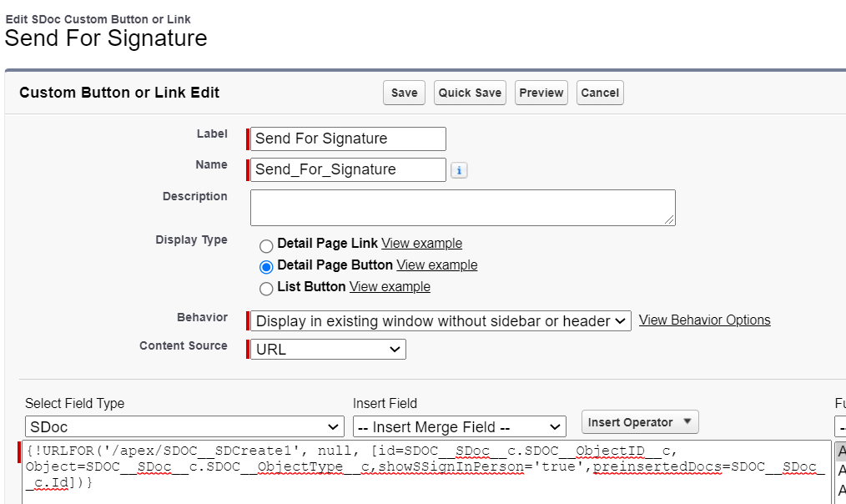Cancel the custom button edit

point(600,93)
